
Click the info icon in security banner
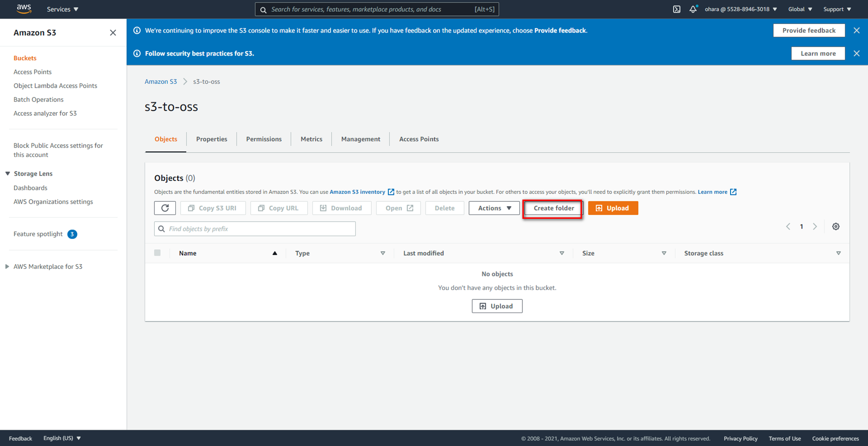coord(137,53)
